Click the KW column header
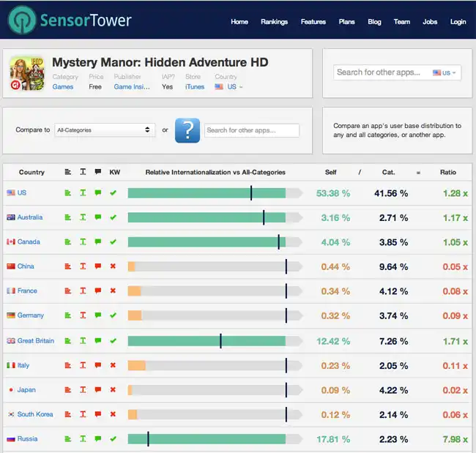 [115, 172]
